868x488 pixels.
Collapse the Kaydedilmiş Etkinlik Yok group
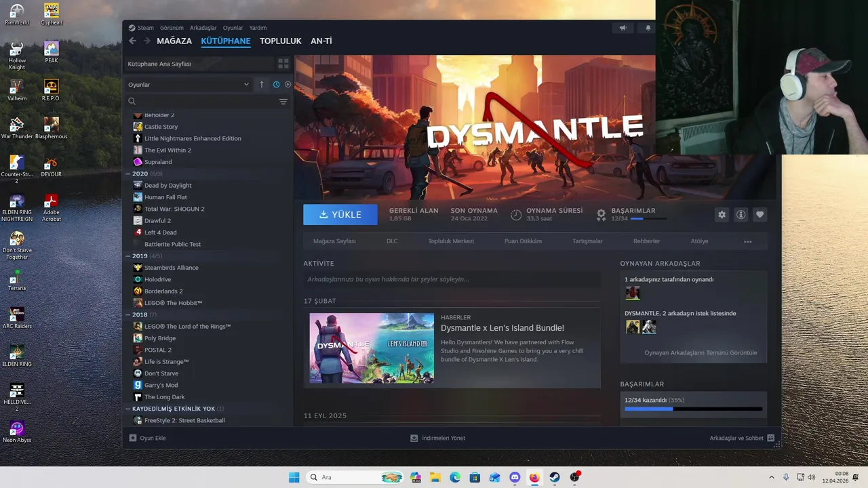127,409
